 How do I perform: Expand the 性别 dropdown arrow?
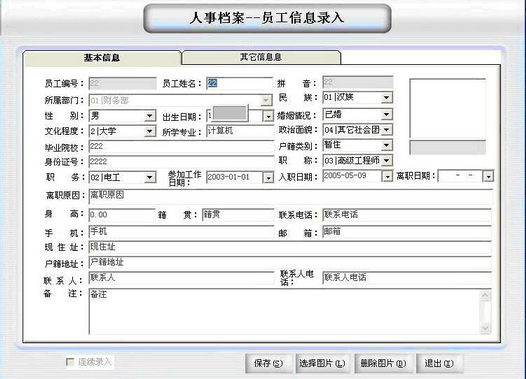(150, 116)
